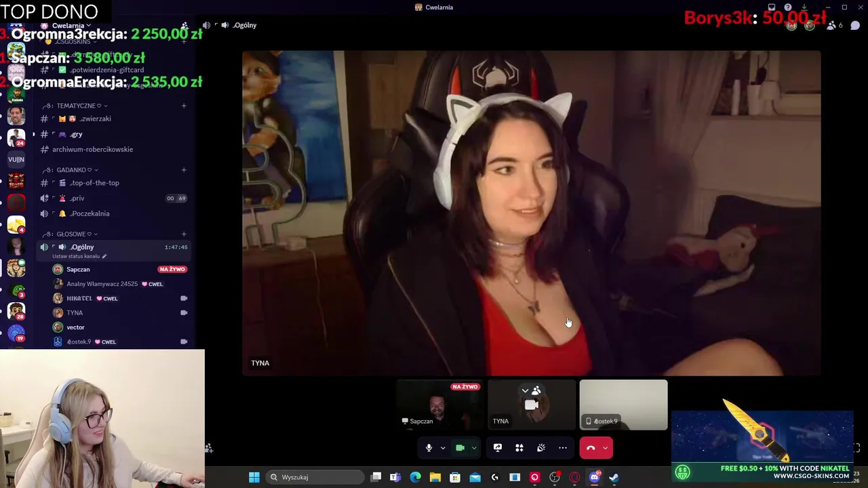Open Inbox icon in title bar

(771, 7)
